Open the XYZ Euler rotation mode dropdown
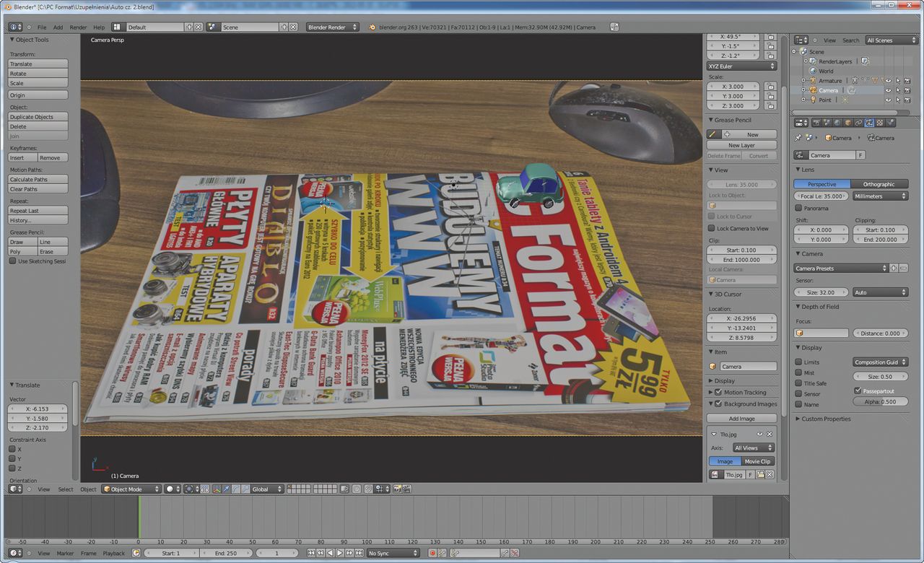Viewport: 924px width, 563px height. click(x=741, y=66)
